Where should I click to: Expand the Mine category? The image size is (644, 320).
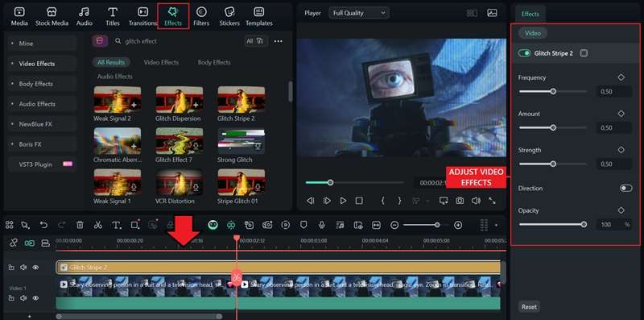[43, 44]
